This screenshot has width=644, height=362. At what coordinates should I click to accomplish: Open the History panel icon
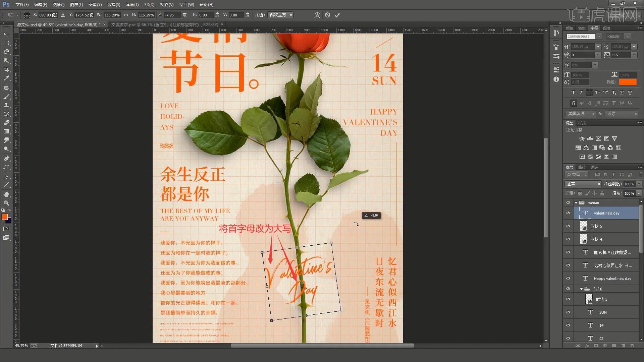point(556,33)
